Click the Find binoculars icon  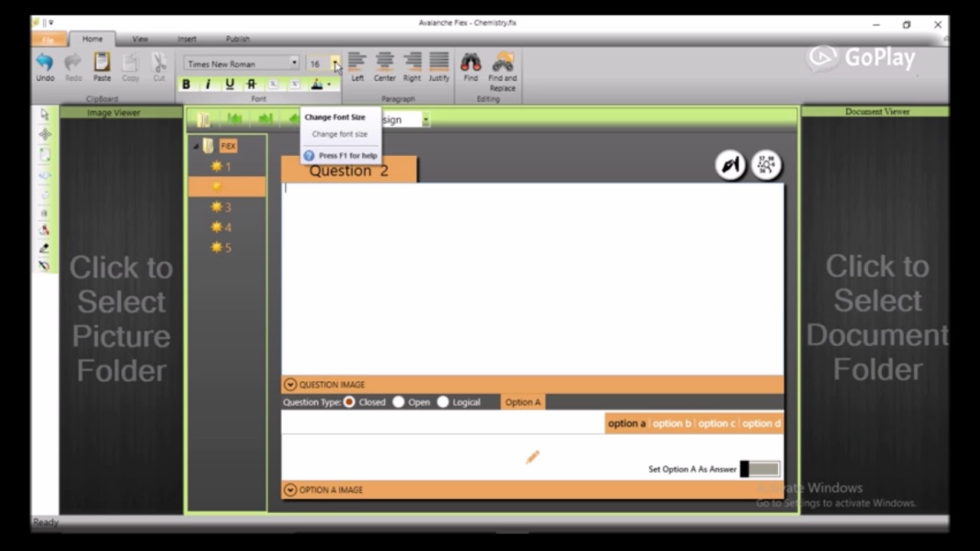pyautogui.click(x=471, y=62)
